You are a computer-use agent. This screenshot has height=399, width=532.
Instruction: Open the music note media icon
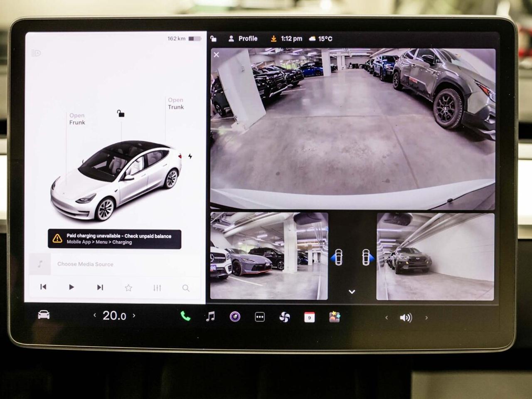click(x=210, y=317)
